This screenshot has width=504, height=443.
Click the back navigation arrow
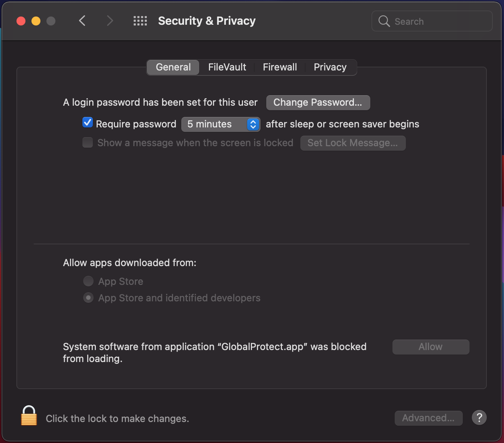click(82, 21)
